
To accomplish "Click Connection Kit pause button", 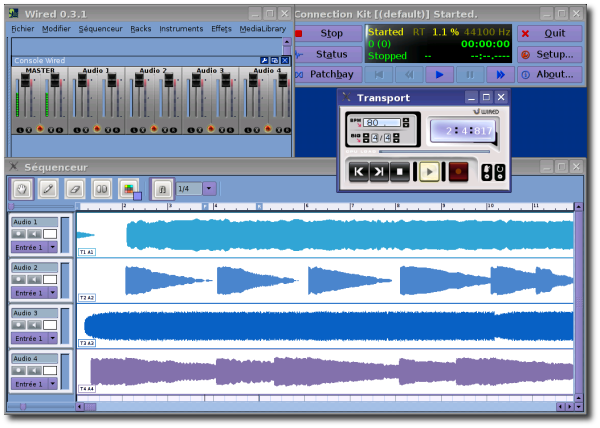I will point(470,75).
